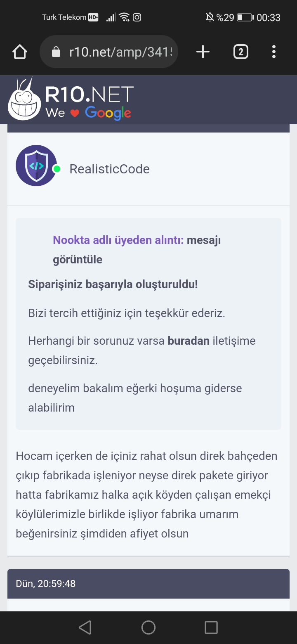297x644 pixels.
Task: Open the R10.NET logo to go home
Action: pyautogui.click(x=70, y=99)
